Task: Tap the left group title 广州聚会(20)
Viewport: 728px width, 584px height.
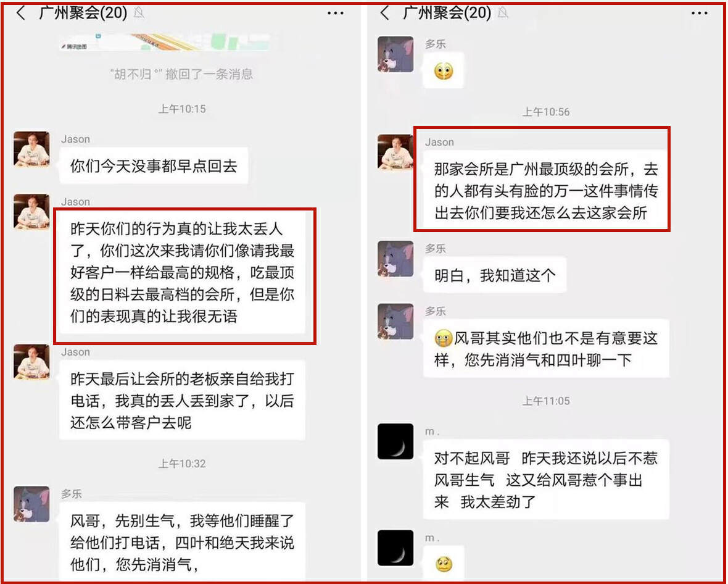Action: (x=83, y=13)
